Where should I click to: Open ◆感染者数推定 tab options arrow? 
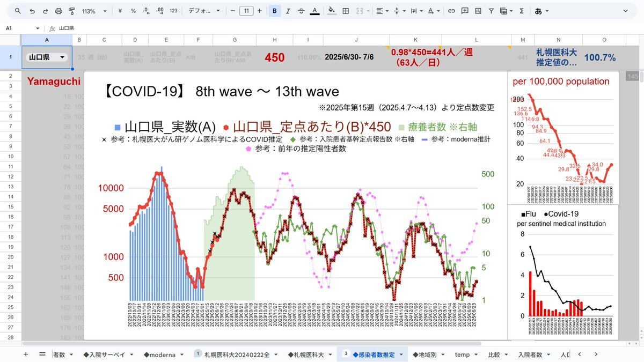[401, 354]
